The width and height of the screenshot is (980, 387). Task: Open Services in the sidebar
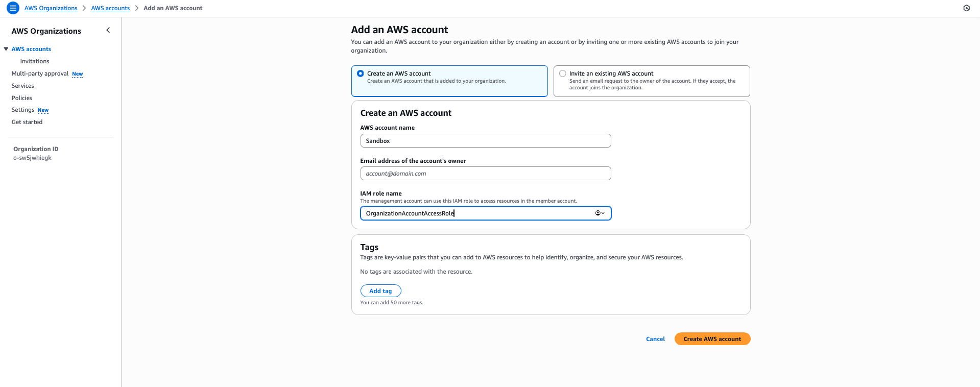click(23, 86)
